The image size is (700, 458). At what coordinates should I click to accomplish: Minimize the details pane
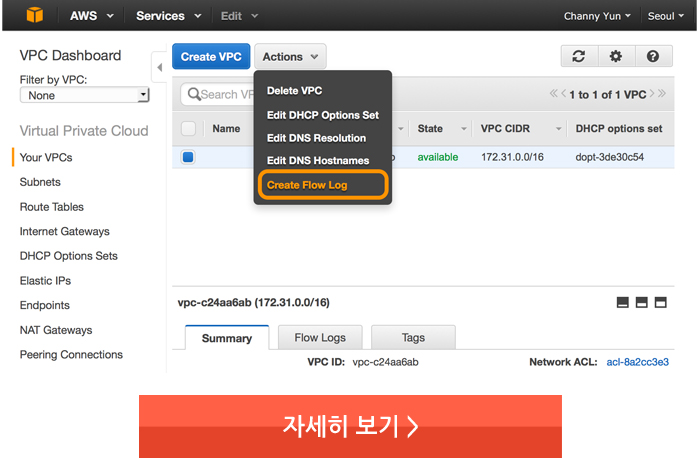tap(623, 303)
